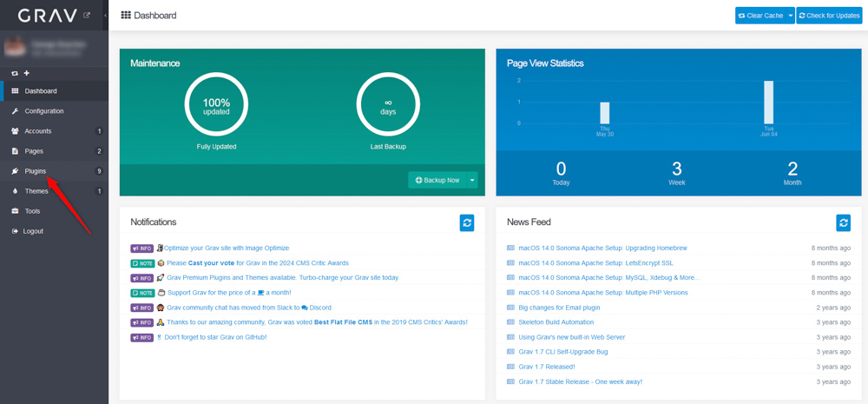
Task: Click the quick clear-cache icon above Dashboard
Action: tap(15, 74)
